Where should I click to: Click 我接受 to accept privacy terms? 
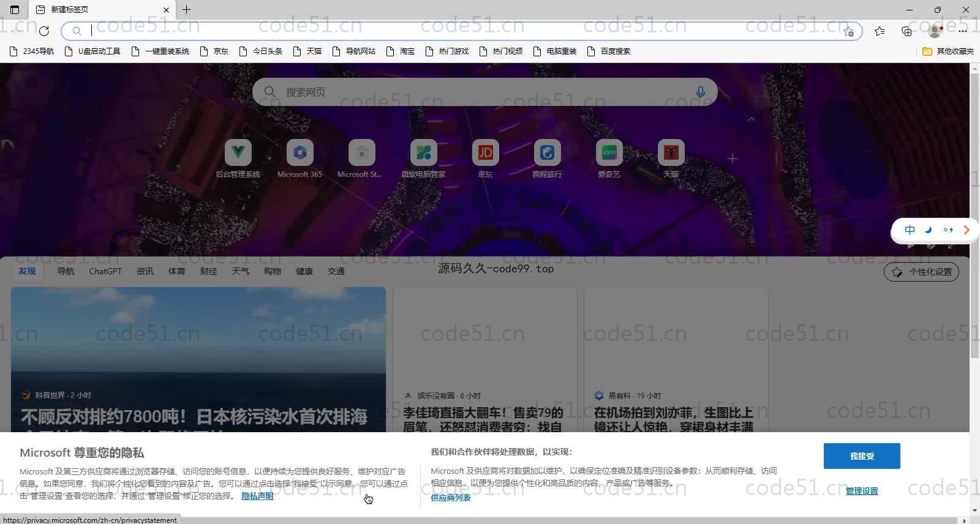[862, 456]
